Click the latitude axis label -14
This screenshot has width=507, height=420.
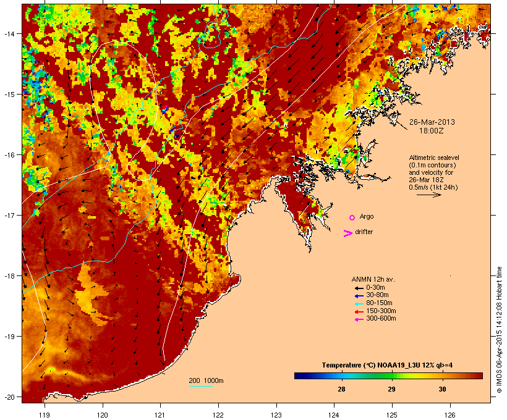click(x=9, y=33)
